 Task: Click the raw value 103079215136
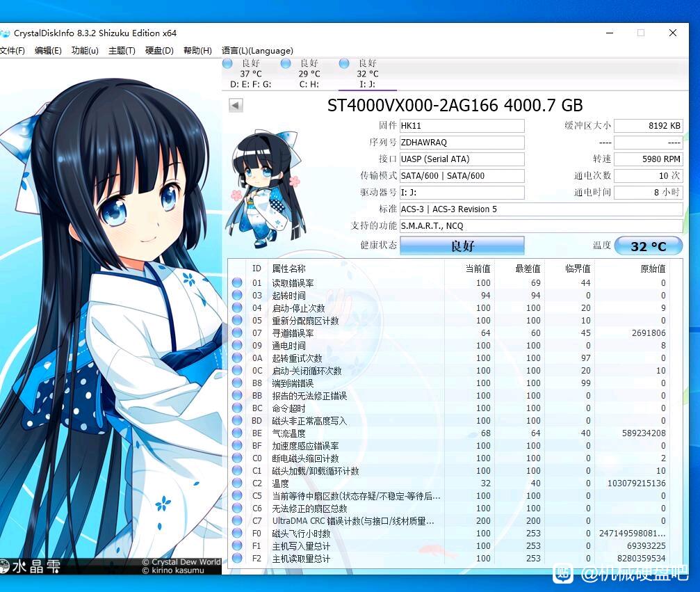[x=636, y=483]
